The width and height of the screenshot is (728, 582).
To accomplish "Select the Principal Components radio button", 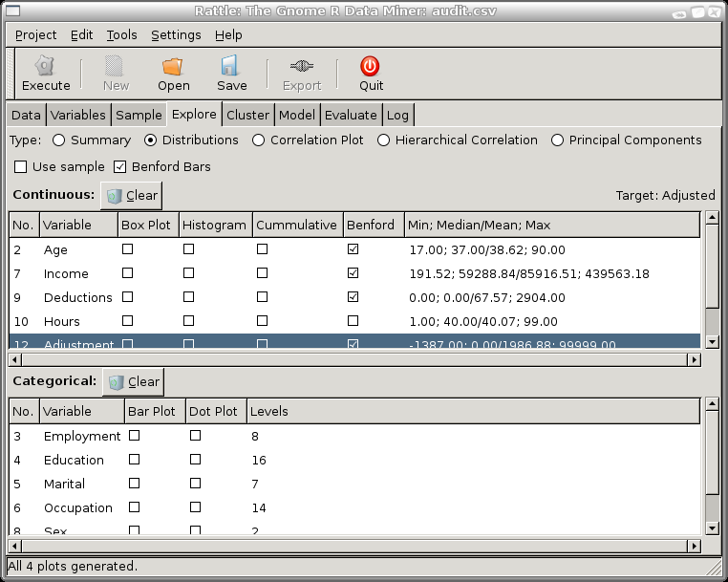I will [557, 140].
